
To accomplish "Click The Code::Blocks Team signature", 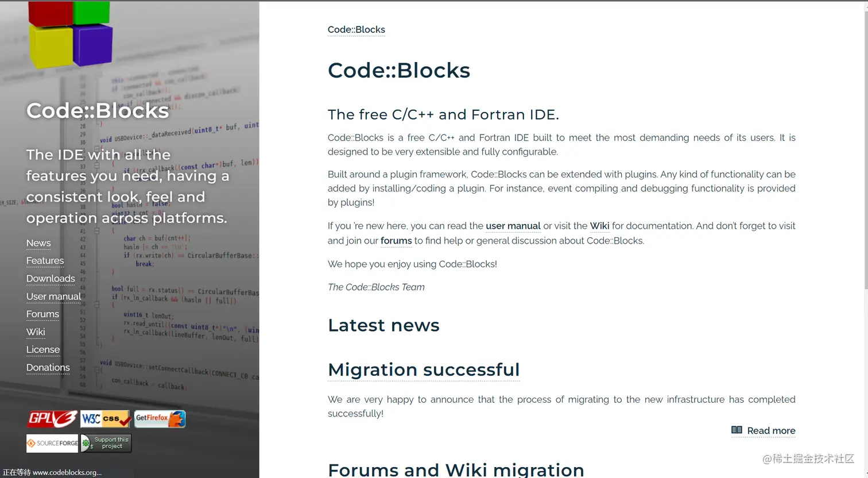I will click(376, 287).
